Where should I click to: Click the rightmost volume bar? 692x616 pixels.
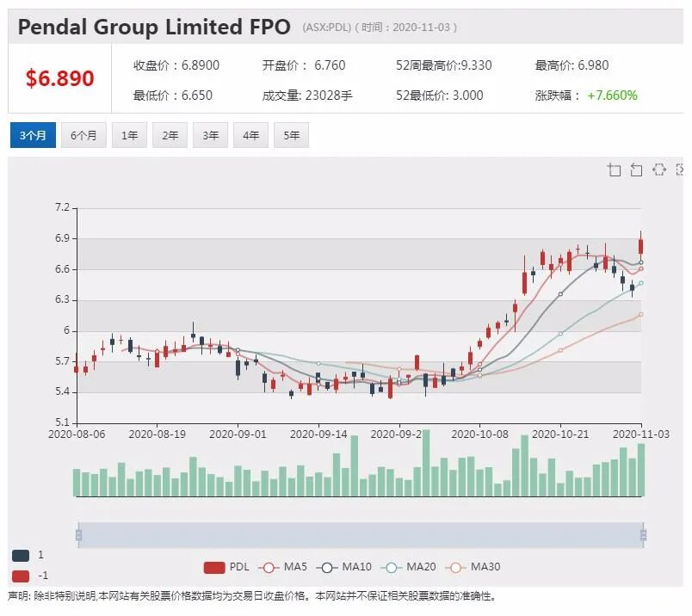(x=641, y=471)
